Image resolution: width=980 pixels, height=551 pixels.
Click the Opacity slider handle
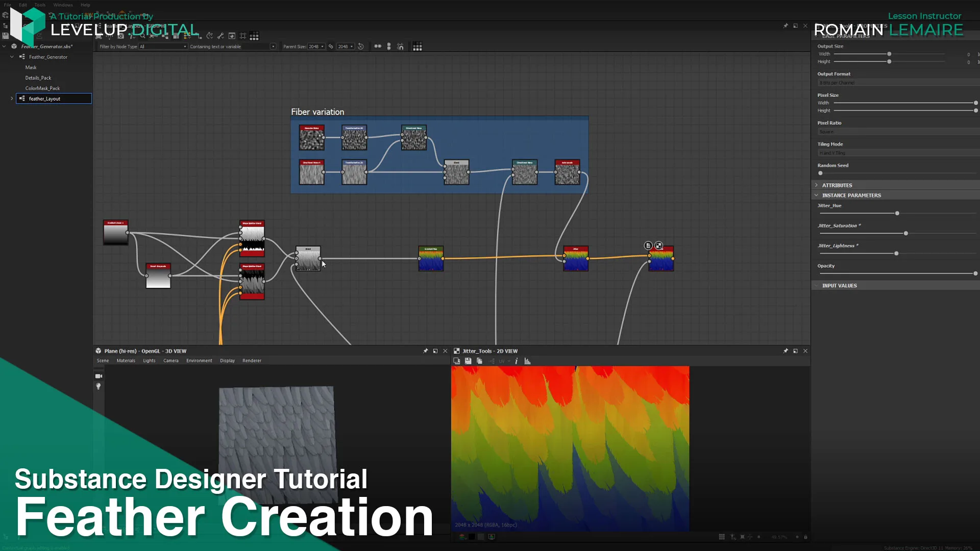coord(975,273)
